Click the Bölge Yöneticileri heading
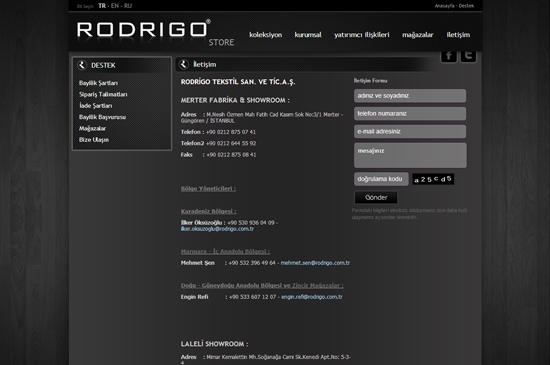The height and width of the screenshot is (365, 550). click(x=208, y=189)
